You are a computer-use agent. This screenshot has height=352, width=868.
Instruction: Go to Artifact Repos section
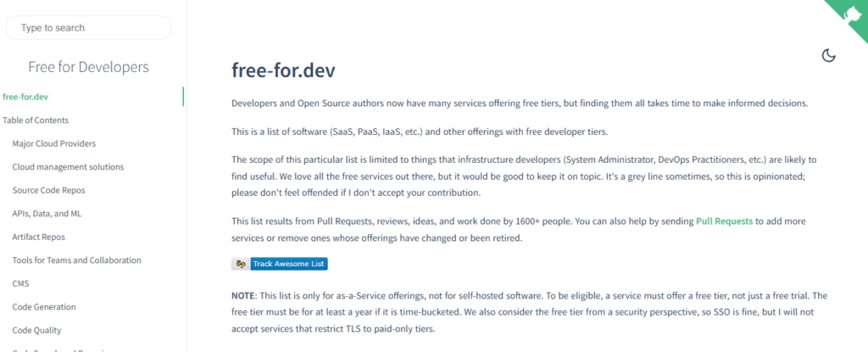(x=39, y=237)
